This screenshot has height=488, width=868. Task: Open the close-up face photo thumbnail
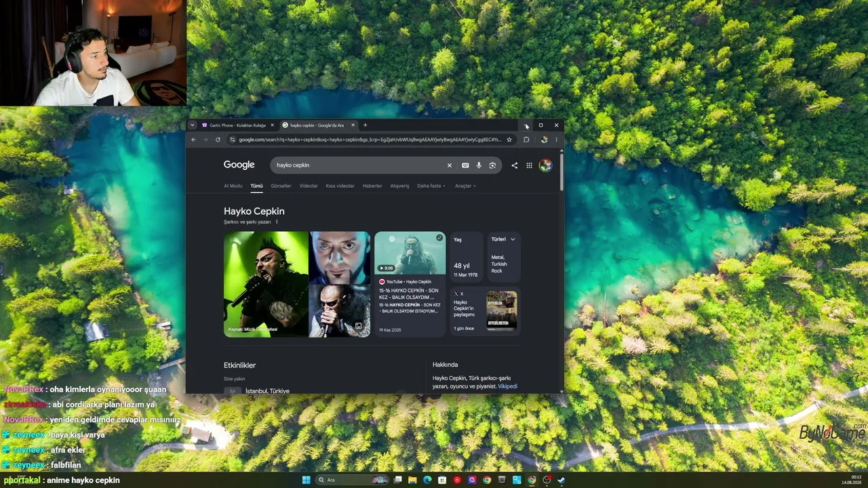(340, 258)
